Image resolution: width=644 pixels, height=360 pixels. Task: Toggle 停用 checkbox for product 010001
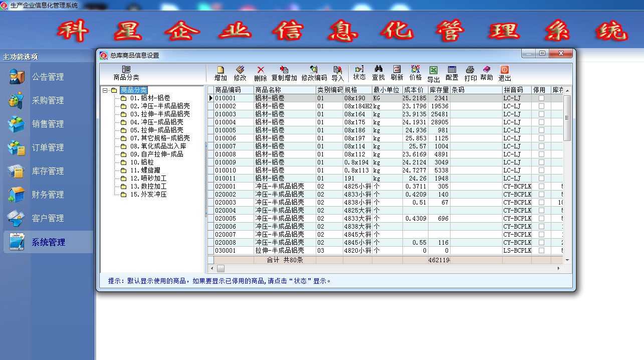point(541,98)
